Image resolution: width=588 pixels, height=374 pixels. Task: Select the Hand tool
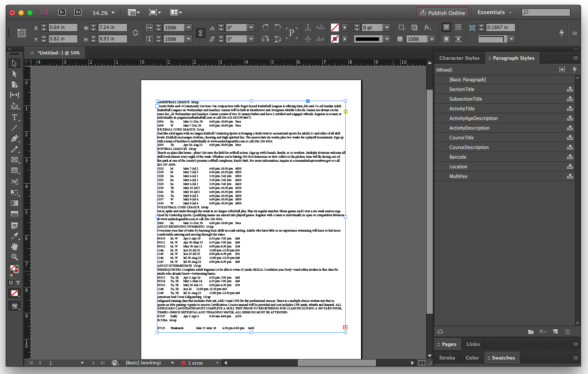(15, 247)
